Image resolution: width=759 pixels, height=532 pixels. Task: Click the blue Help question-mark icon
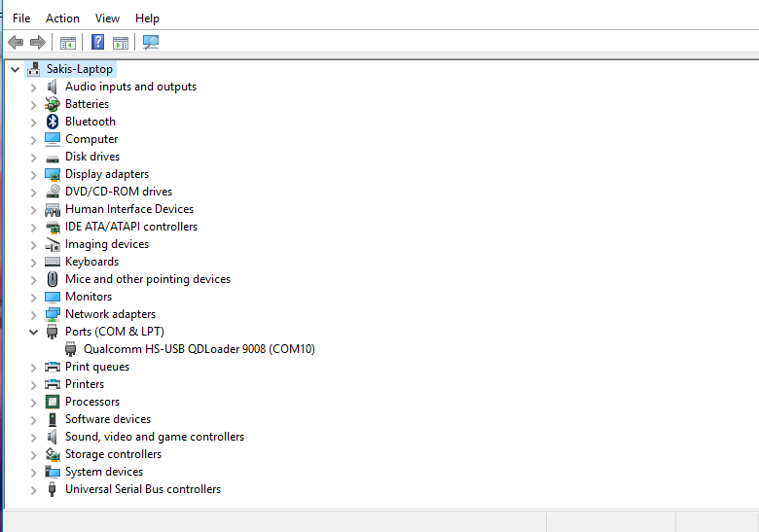pos(97,42)
